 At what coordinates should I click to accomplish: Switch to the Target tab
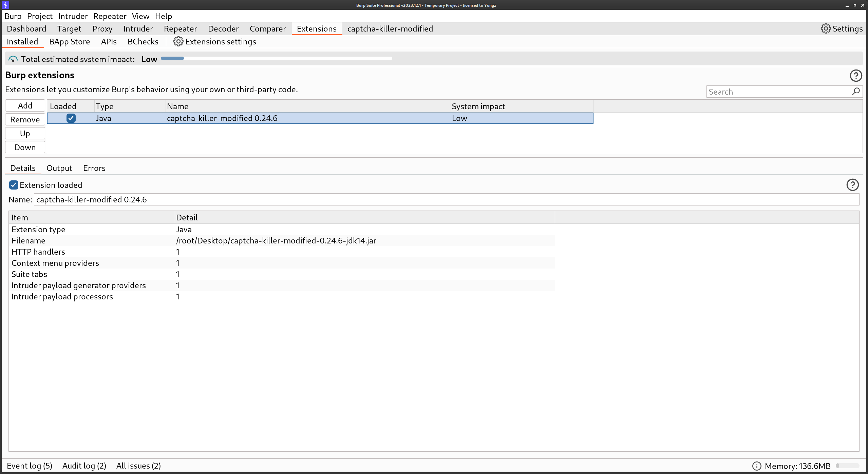(x=69, y=29)
